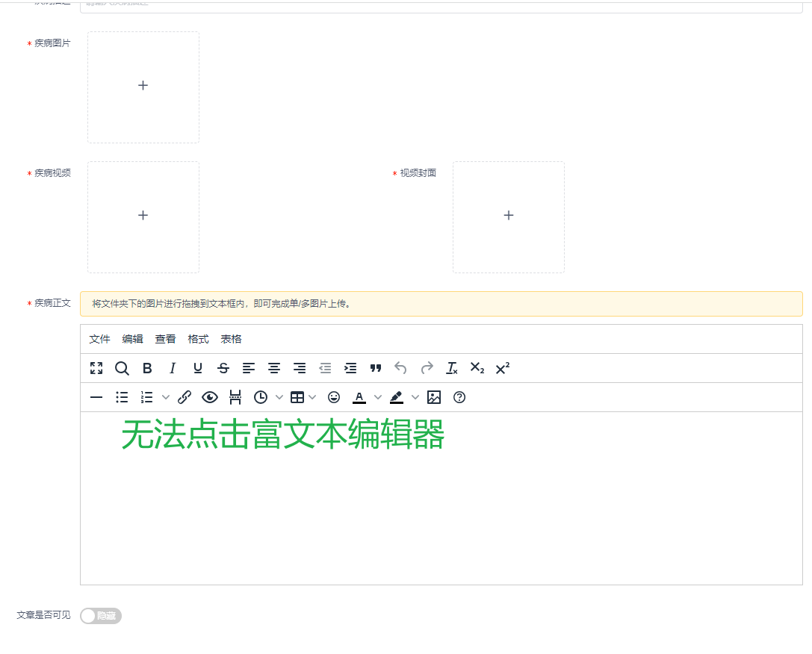Screen dimensions: 812x654
Task: Insert a blockquote
Action: pos(376,367)
